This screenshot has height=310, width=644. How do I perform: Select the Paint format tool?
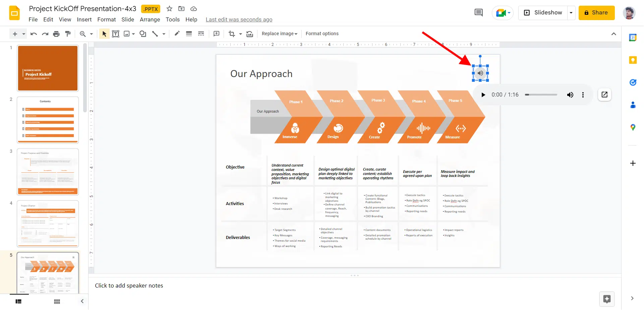coord(68,34)
